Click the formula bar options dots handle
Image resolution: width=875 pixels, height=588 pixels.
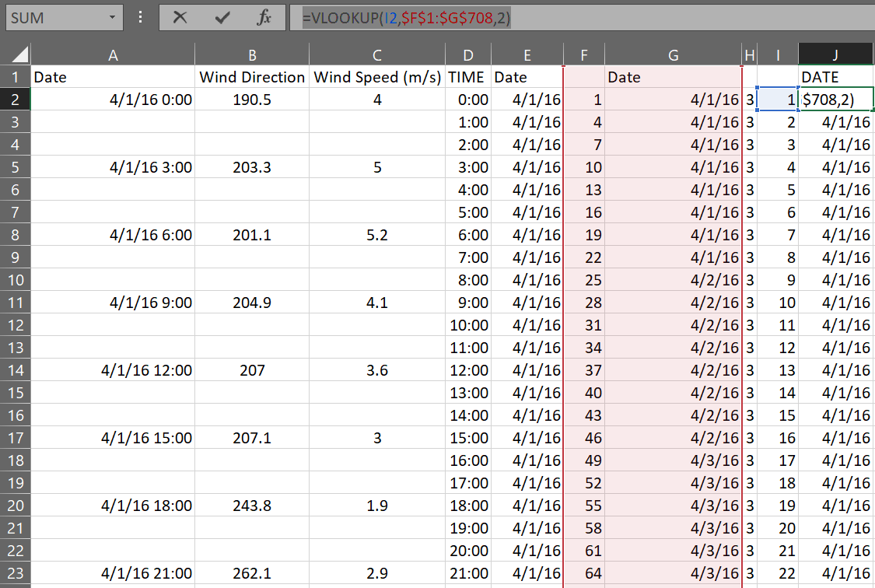click(140, 18)
